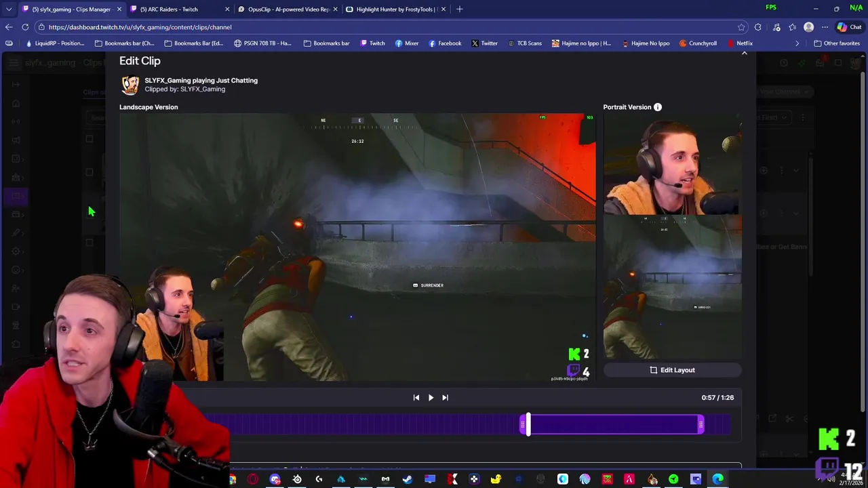
Task: Refresh the current page
Action: tap(25, 27)
